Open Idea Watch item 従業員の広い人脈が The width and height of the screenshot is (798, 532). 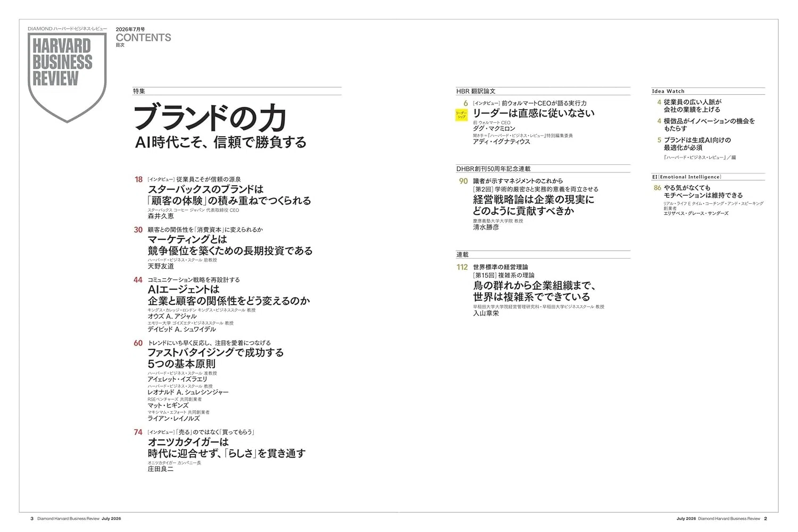pyautogui.click(x=693, y=102)
